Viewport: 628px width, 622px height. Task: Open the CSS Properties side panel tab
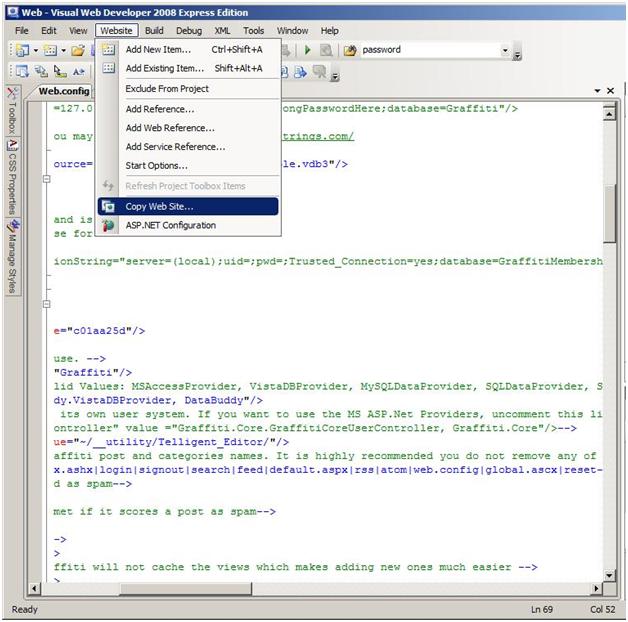coord(12,177)
